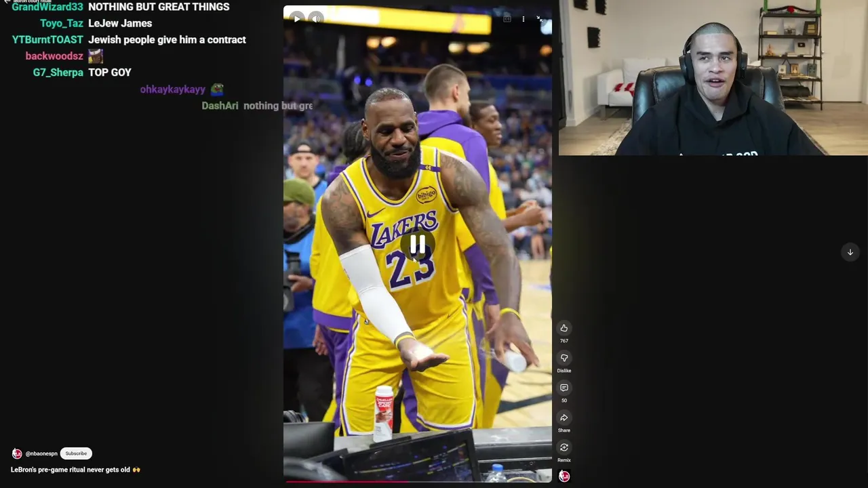Click the frog emote beside ohkaykaykayy
868x488 pixels.
click(x=217, y=89)
